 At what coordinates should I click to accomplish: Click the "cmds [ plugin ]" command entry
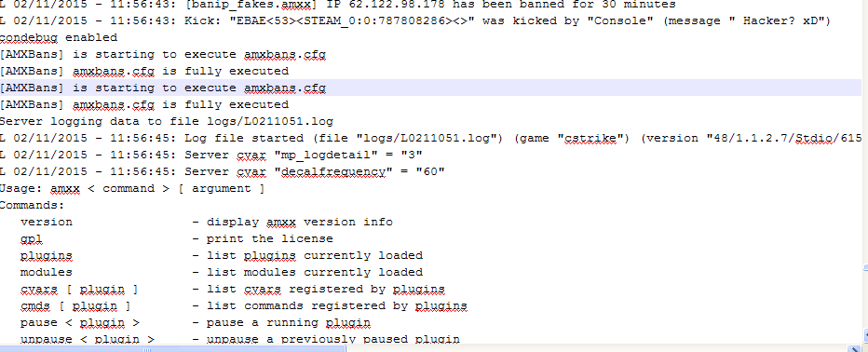75,305
